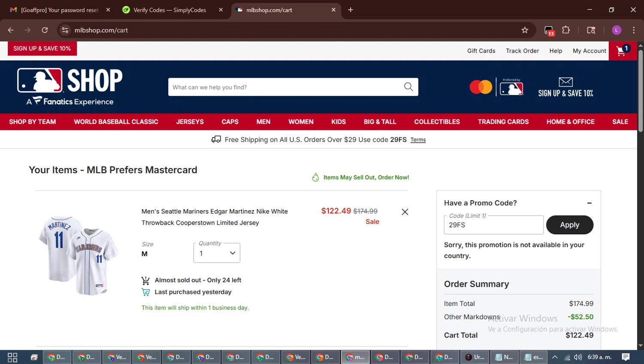Image resolution: width=644 pixels, height=364 pixels.
Task: Click the $122.49 sale price text
Action: (336, 211)
